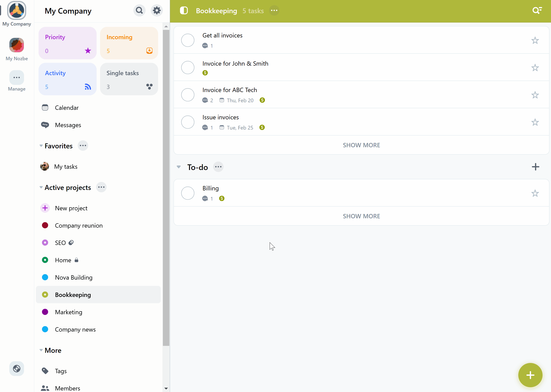Click the star/priority icon on Get all invoices

click(535, 40)
